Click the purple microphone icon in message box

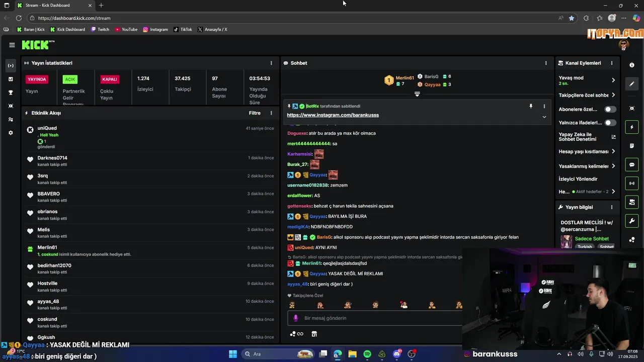click(296, 318)
